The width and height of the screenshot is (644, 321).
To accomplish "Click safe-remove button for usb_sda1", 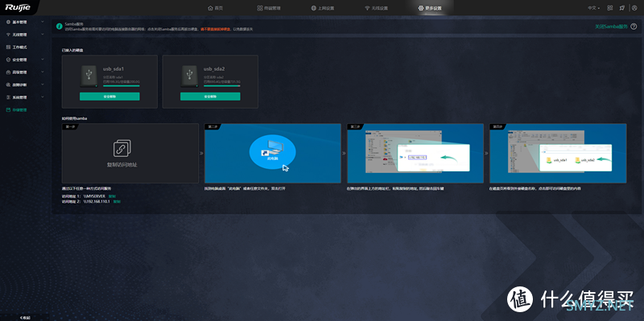I will tap(109, 97).
